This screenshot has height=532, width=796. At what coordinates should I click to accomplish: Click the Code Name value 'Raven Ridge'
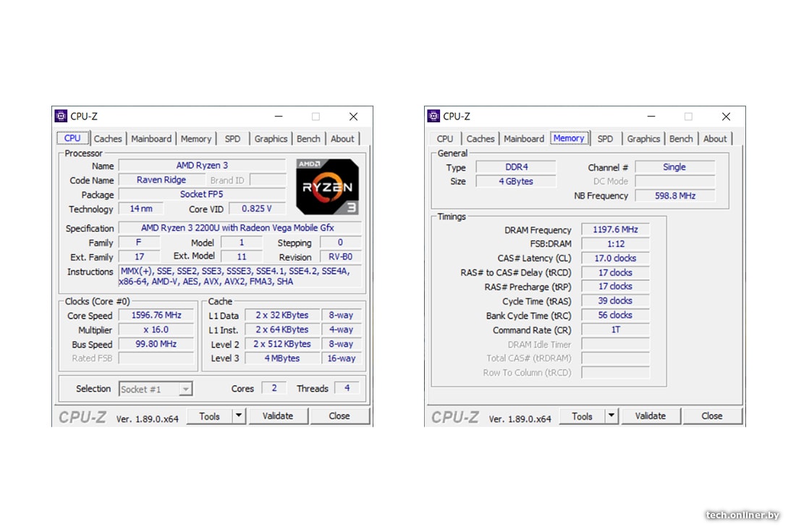click(161, 180)
